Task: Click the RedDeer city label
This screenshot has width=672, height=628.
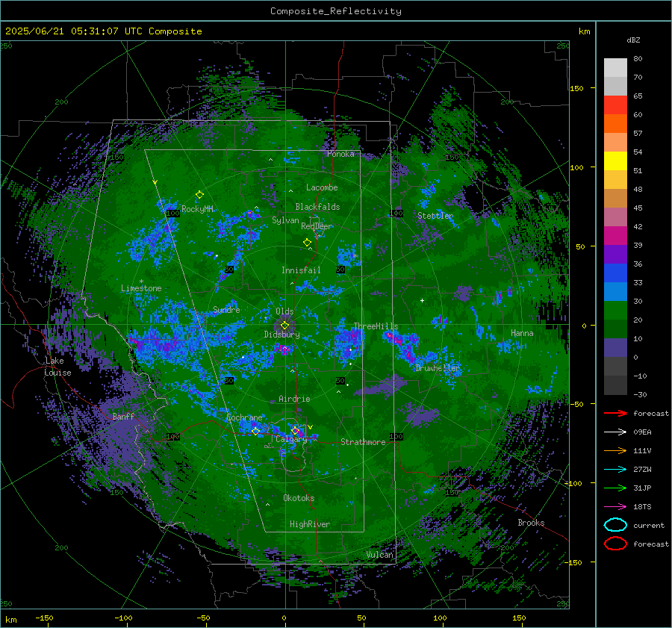Action: (317, 226)
